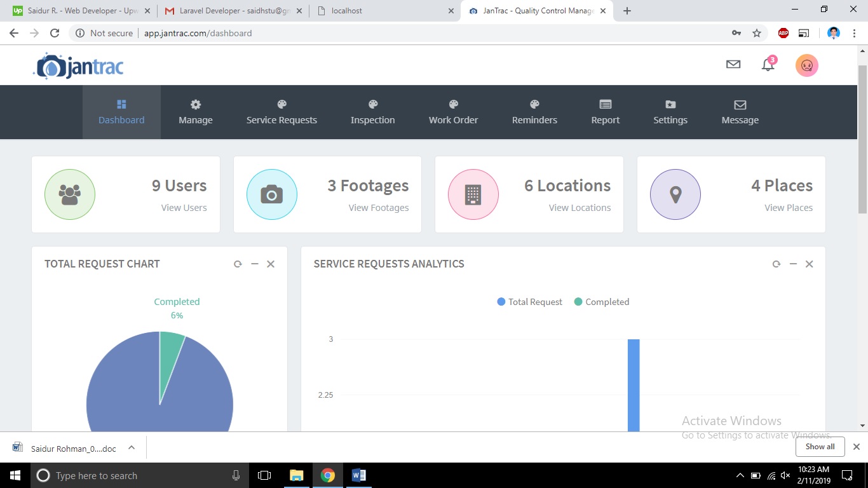Click the View Users link

tap(184, 208)
